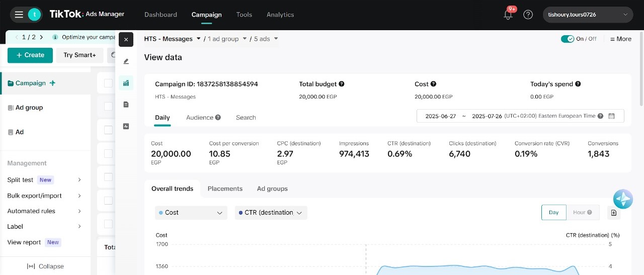Open the Placements tab
Viewport: 644px width, 275px height.
(225, 189)
